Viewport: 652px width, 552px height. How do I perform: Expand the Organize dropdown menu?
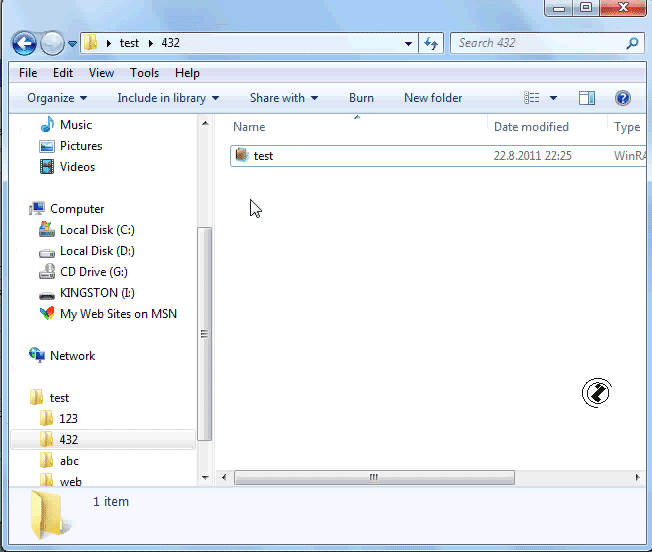click(57, 98)
